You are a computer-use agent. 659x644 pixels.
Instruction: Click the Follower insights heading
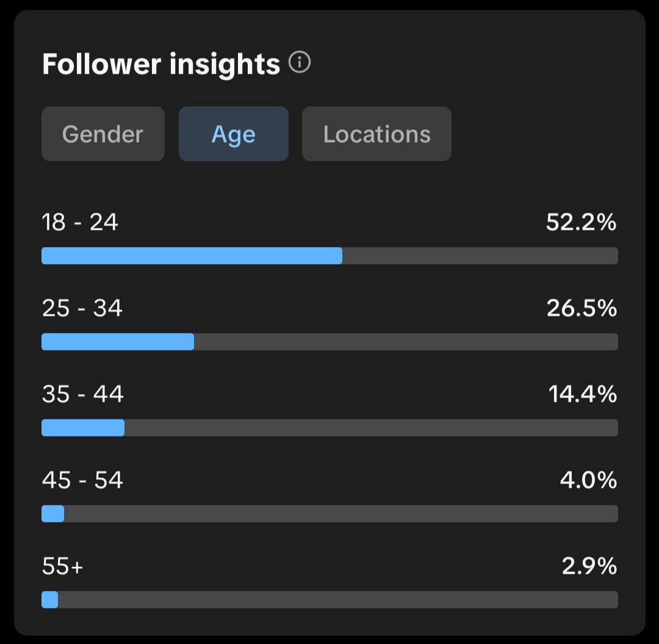(x=161, y=64)
